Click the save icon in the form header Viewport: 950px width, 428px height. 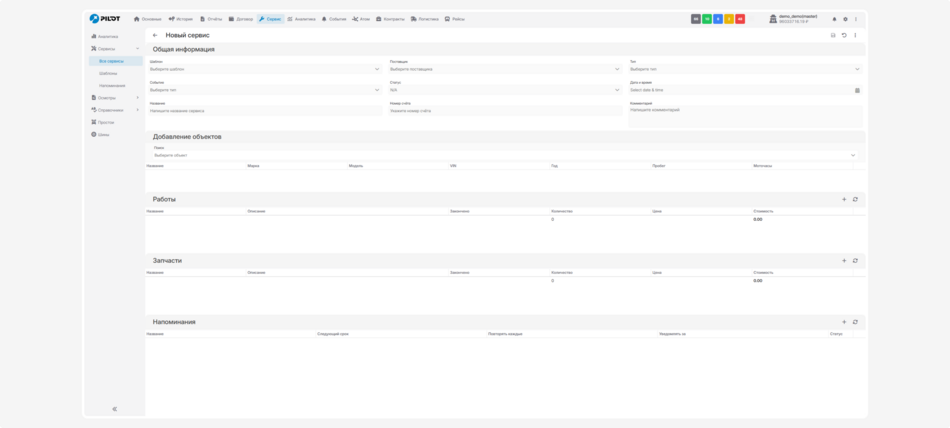coord(833,35)
